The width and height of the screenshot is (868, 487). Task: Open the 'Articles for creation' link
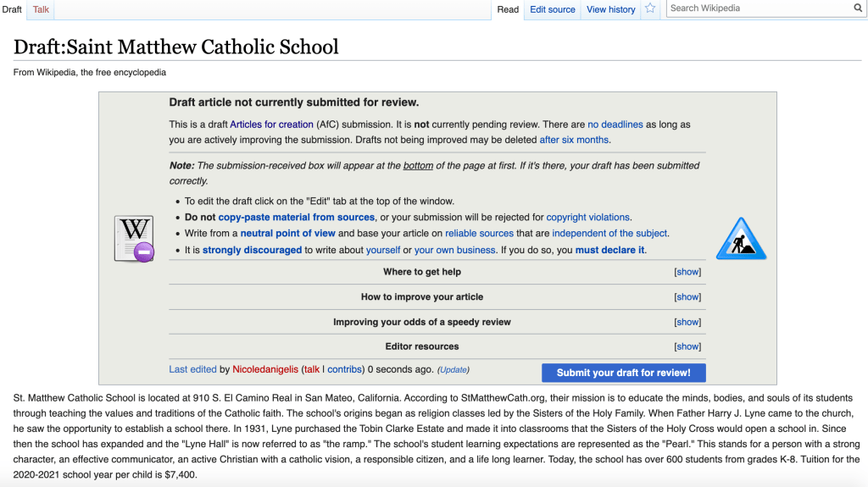(x=271, y=125)
